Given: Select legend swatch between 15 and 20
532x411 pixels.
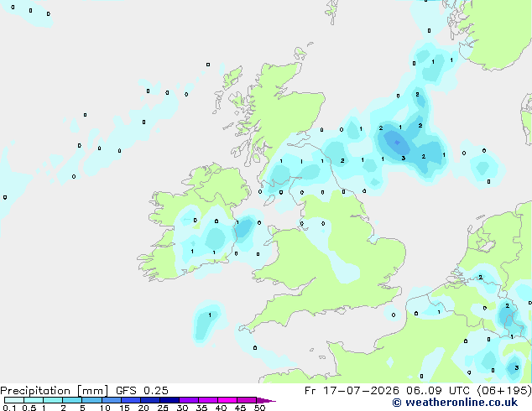Looking at the screenshot, I should tap(130, 400).
